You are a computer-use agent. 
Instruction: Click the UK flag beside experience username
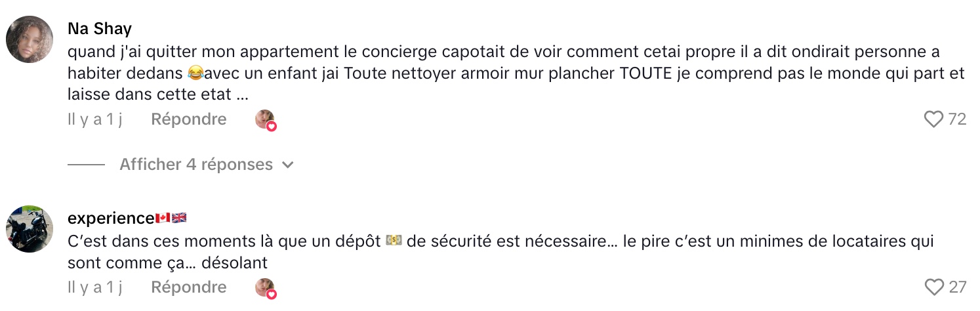click(x=179, y=218)
